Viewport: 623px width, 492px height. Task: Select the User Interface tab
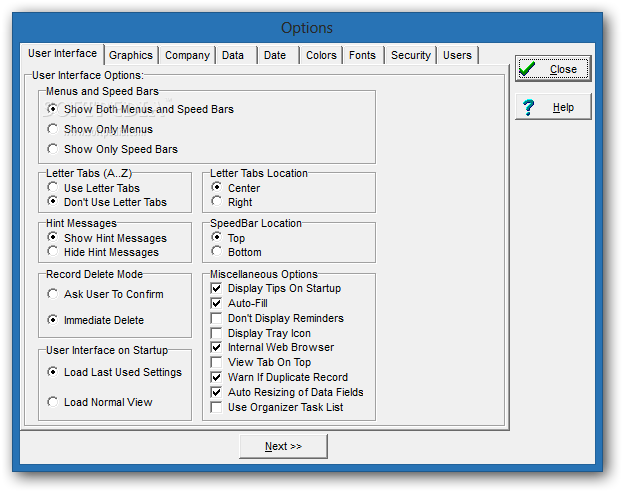[62, 54]
